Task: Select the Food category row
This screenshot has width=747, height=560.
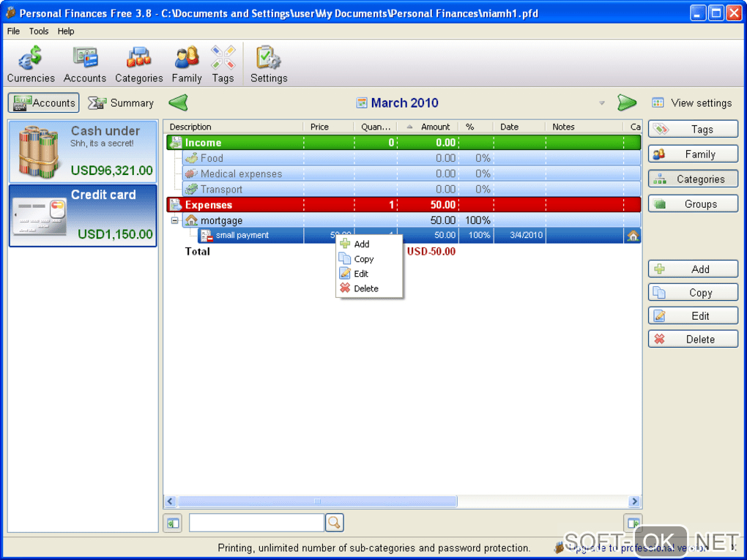Action: 412,158
